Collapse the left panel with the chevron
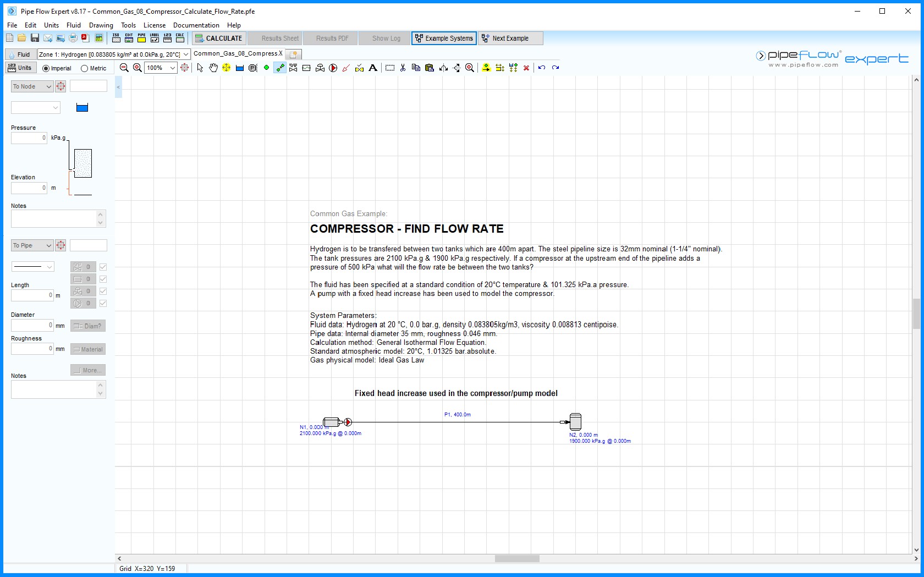 [x=118, y=87]
